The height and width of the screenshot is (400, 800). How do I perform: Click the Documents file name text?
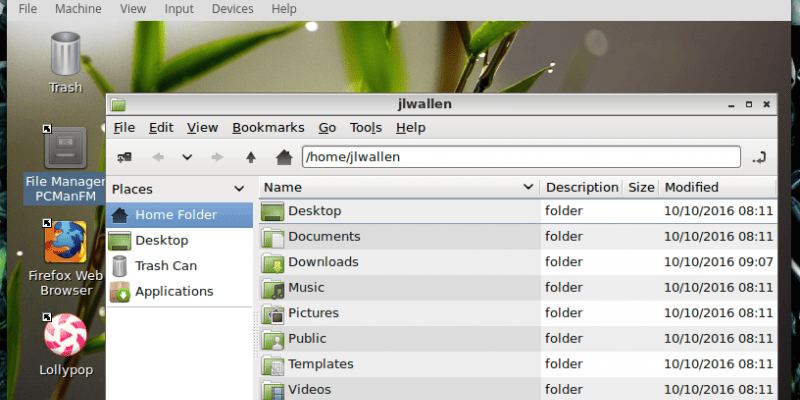click(324, 237)
